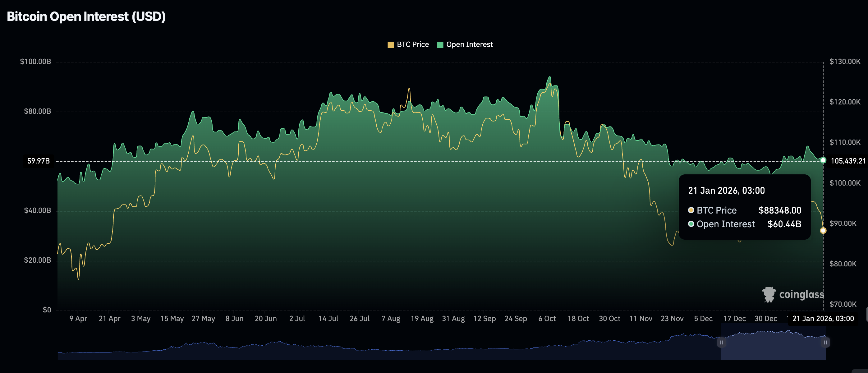Toggle the Open Interest legend series
868x373 pixels.
(x=469, y=44)
